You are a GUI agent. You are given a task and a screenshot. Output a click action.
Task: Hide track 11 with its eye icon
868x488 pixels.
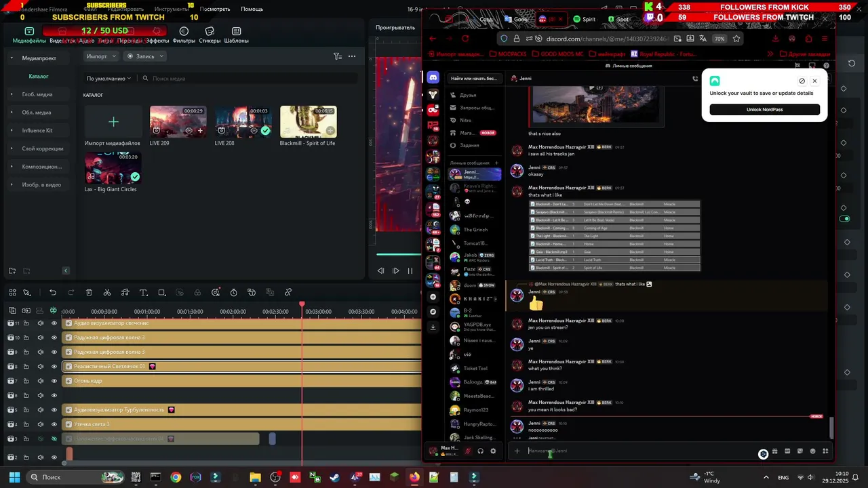pos(54,323)
